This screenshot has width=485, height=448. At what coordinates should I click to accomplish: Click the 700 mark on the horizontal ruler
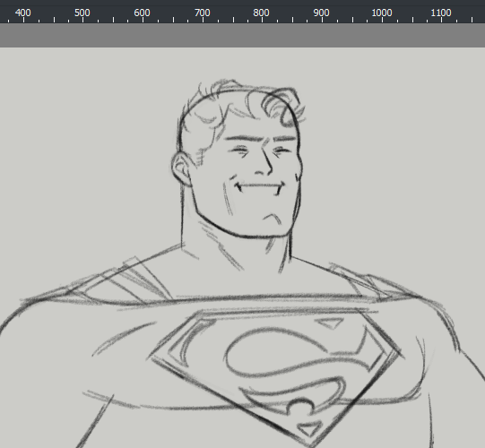tap(203, 13)
